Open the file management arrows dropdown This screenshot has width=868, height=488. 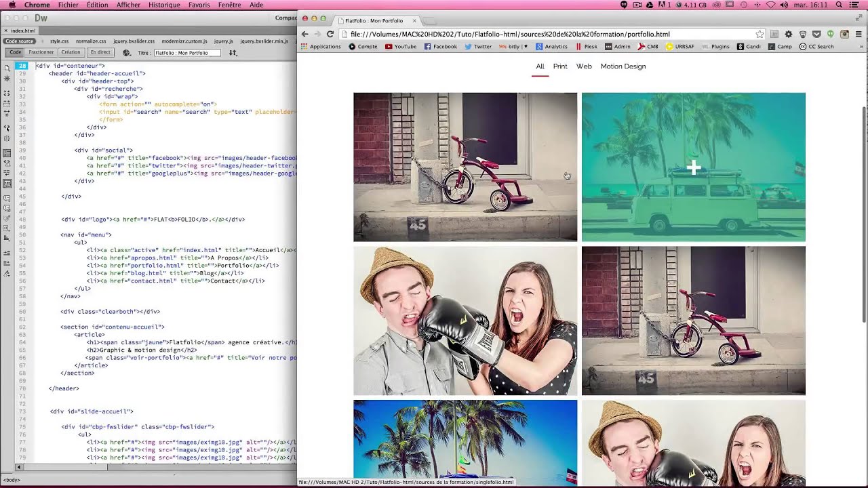pyautogui.click(x=233, y=53)
